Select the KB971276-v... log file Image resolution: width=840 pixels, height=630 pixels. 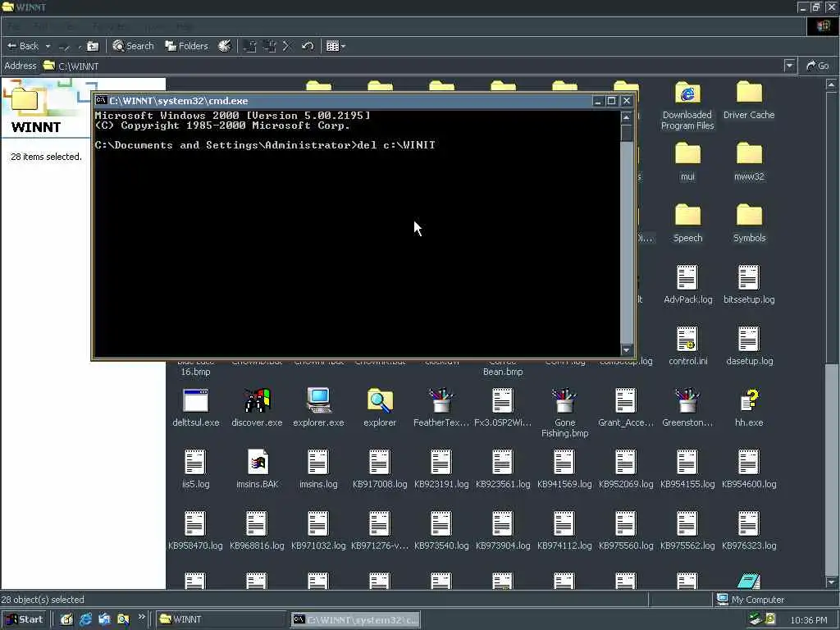[380, 531]
